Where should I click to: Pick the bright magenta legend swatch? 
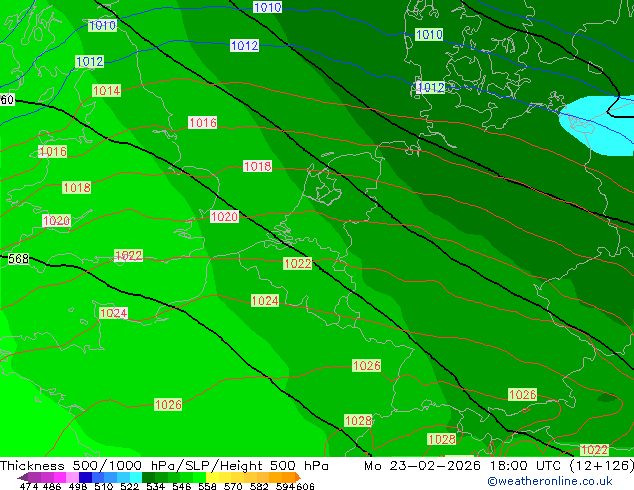click(x=60, y=477)
